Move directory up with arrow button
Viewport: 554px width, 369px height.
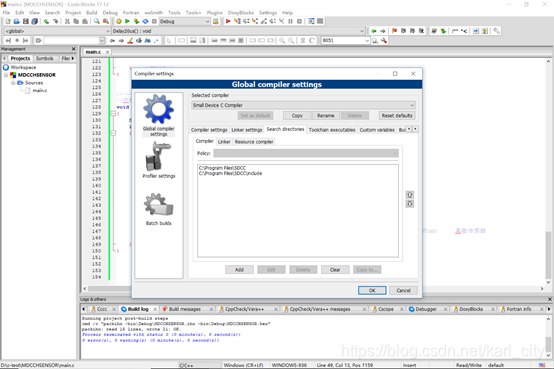point(409,195)
